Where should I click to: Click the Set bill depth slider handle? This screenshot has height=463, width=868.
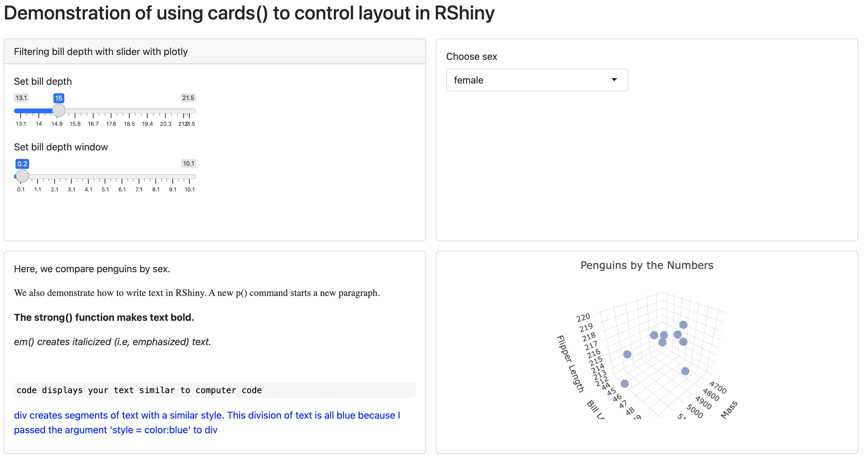pyautogui.click(x=59, y=110)
